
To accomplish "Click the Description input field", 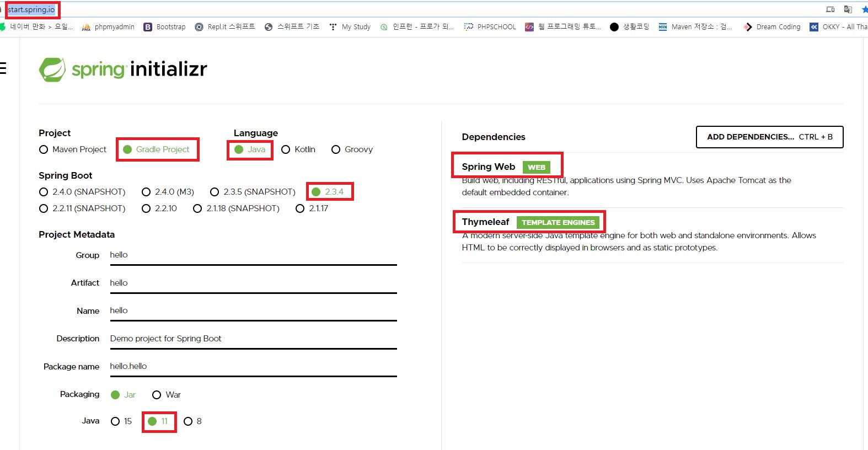I will pos(253,339).
